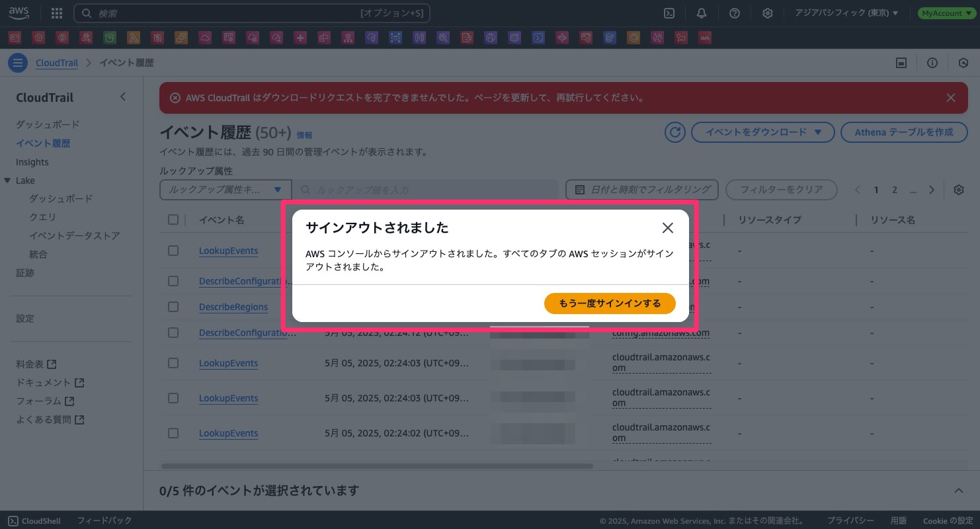Open ダッシュボード at the sidebar top
This screenshot has width=980, height=529.
pyautogui.click(x=48, y=124)
